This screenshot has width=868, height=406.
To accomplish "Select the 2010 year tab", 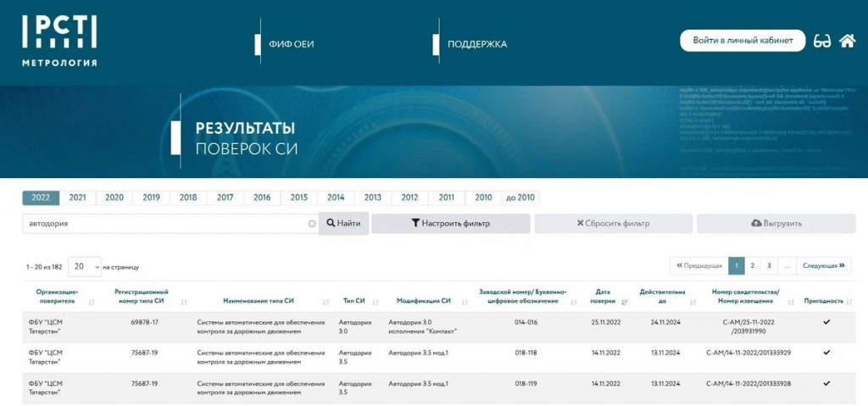I will click(x=483, y=197).
